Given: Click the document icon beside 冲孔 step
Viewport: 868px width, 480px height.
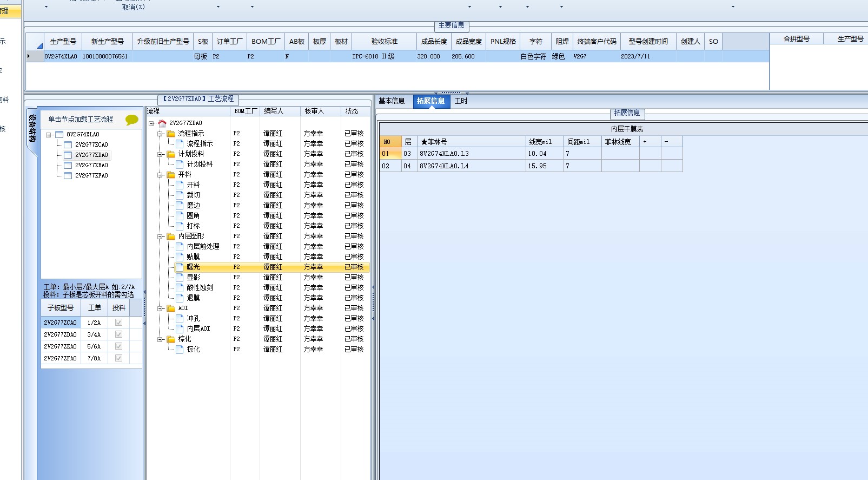Looking at the screenshot, I should coord(180,319).
